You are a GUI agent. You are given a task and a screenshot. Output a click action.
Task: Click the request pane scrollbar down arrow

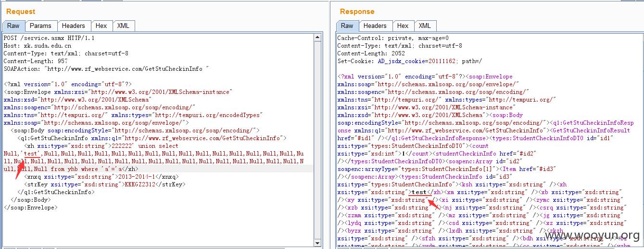click(x=317, y=243)
